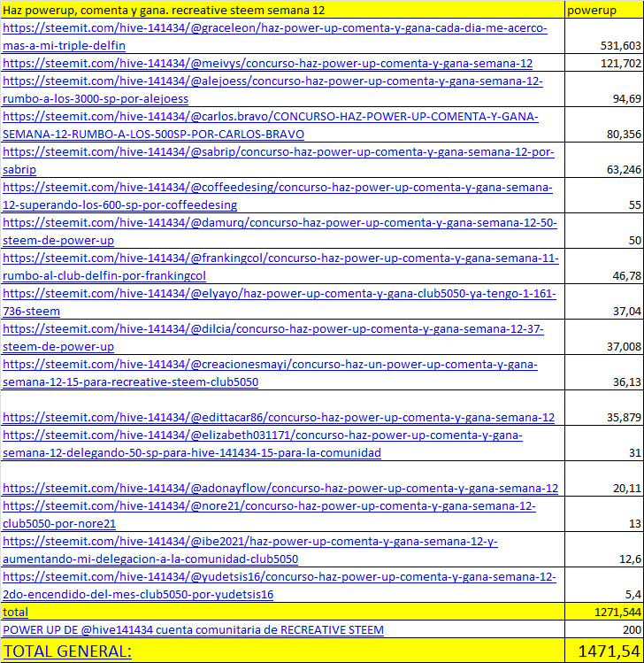Select the cell with value 20,11

coord(604,479)
